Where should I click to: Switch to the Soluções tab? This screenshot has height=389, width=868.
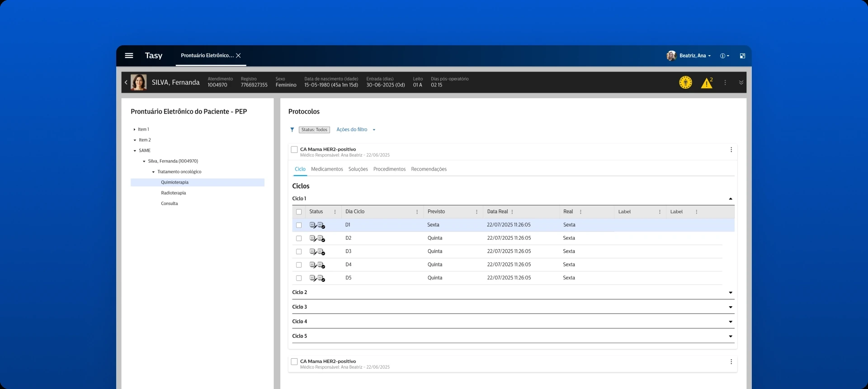tap(358, 169)
